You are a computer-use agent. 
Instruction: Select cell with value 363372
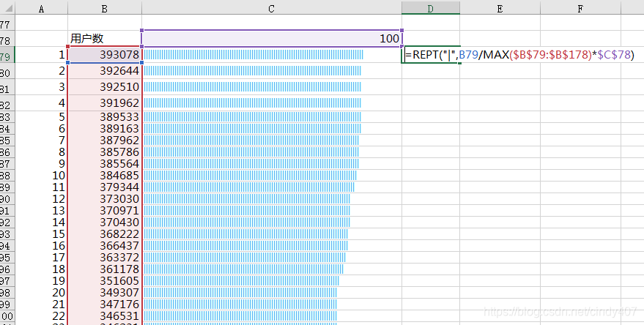pyautogui.click(x=105, y=258)
